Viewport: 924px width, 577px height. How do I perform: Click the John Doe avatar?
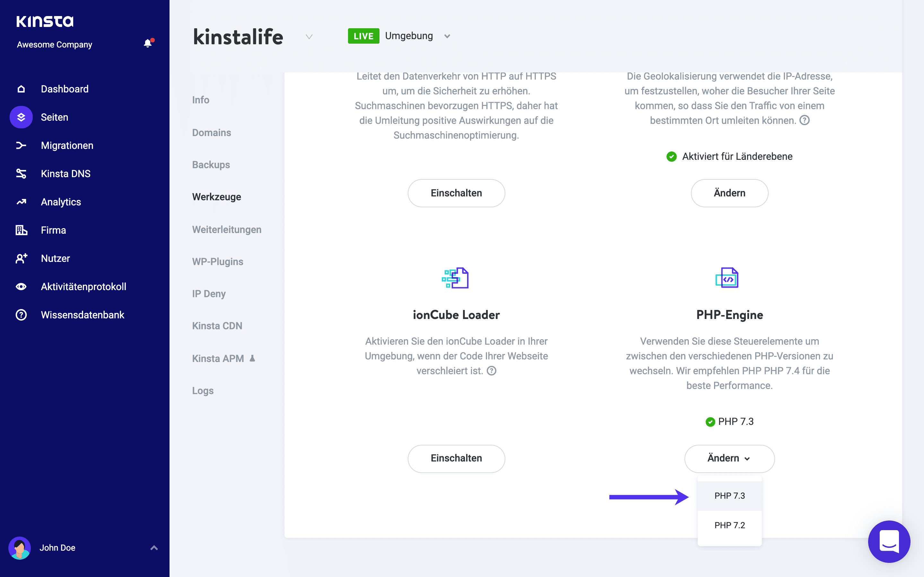coord(20,547)
